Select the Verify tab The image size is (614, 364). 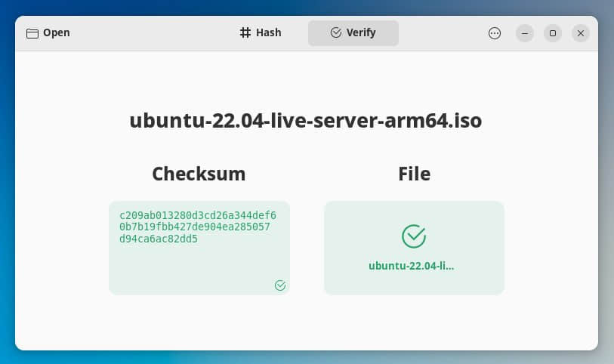pos(353,33)
